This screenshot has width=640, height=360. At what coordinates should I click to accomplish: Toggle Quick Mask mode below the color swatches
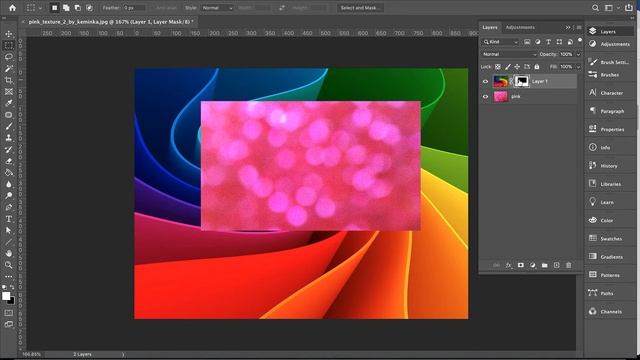9,313
